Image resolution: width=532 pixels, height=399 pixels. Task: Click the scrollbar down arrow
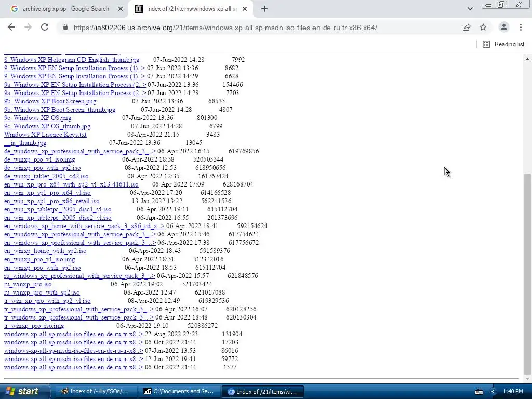click(527, 378)
